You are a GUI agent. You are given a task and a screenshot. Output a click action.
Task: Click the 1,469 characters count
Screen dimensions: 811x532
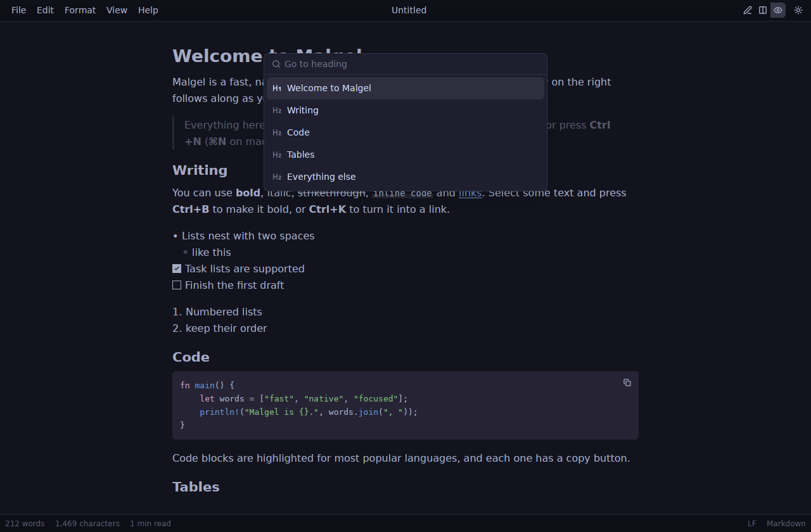click(87, 524)
